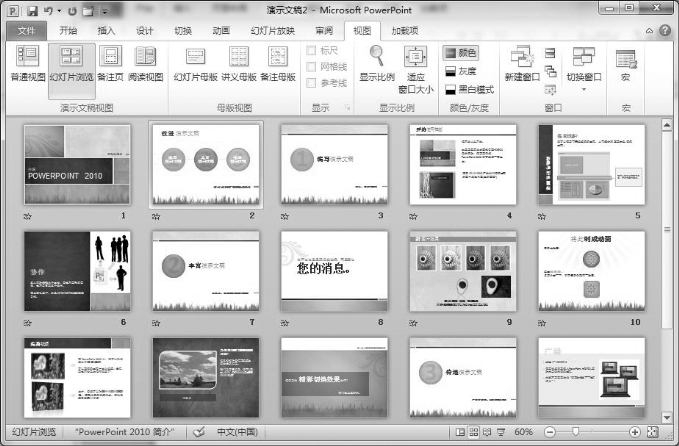Click fit slide to window status icon
This screenshot has width=679, height=446.
click(x=653, y=432)
